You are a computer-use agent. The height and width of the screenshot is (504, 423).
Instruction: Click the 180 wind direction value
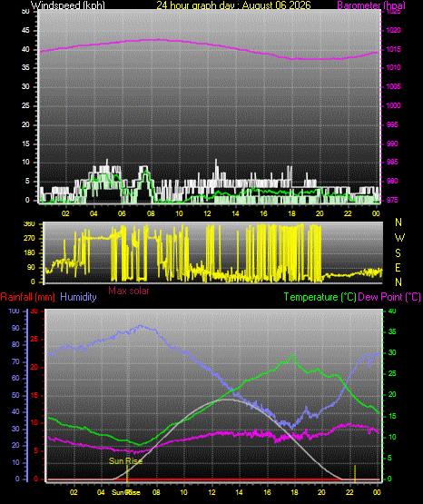(x=30, y=253)
